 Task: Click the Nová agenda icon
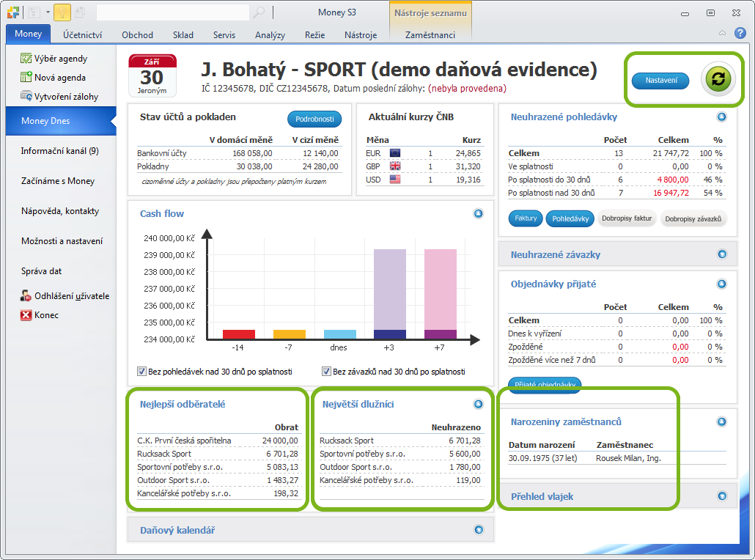pyautogui.click(x=26, y=78)
